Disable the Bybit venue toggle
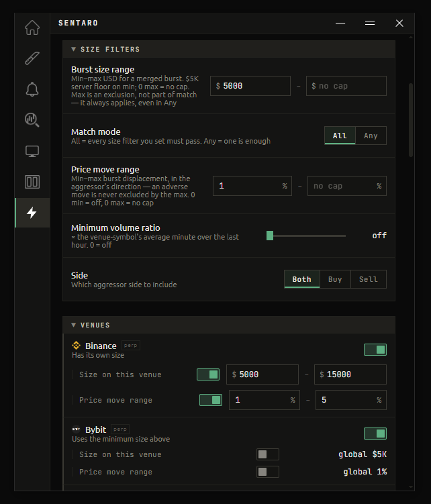 point(375,434)
